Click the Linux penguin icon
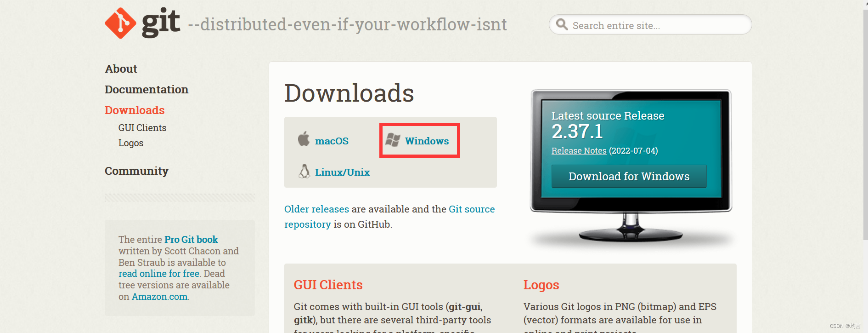 click(x=304, y=171)
